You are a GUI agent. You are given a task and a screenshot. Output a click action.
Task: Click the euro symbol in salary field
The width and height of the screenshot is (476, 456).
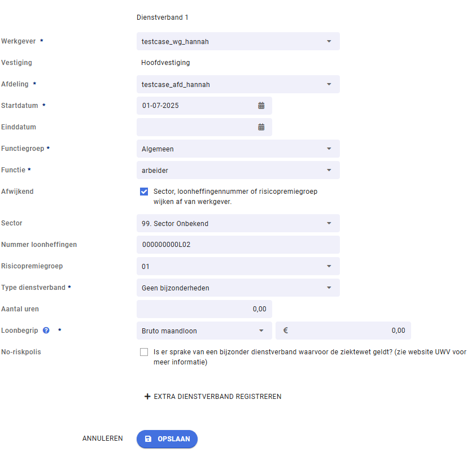click(285, 330)
